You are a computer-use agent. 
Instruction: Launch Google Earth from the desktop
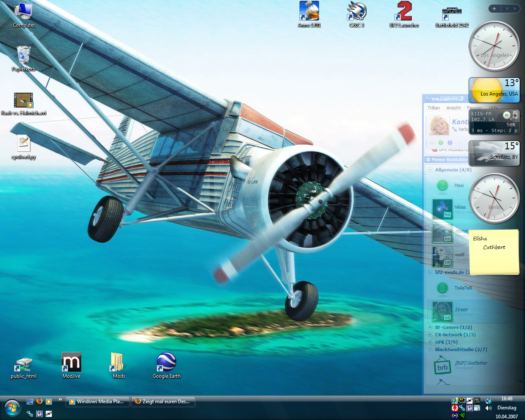click(x=167, y=365)
